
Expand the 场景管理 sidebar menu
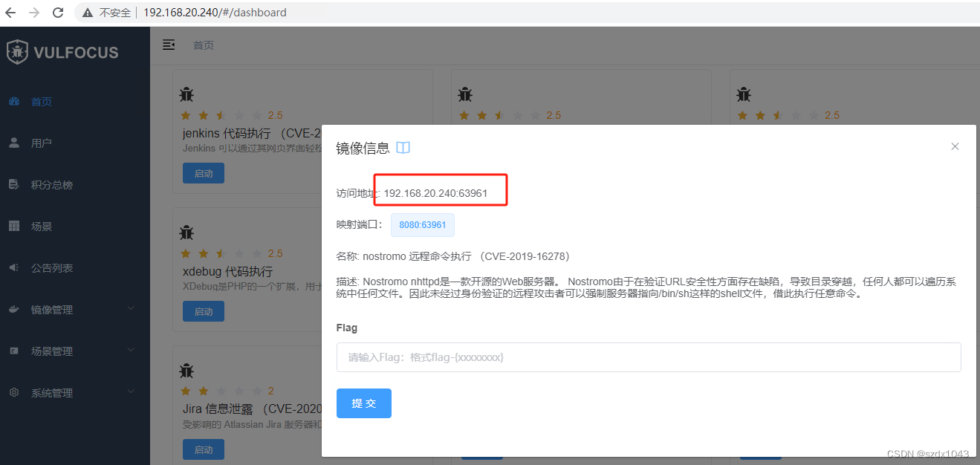click(x=74, y=351)
